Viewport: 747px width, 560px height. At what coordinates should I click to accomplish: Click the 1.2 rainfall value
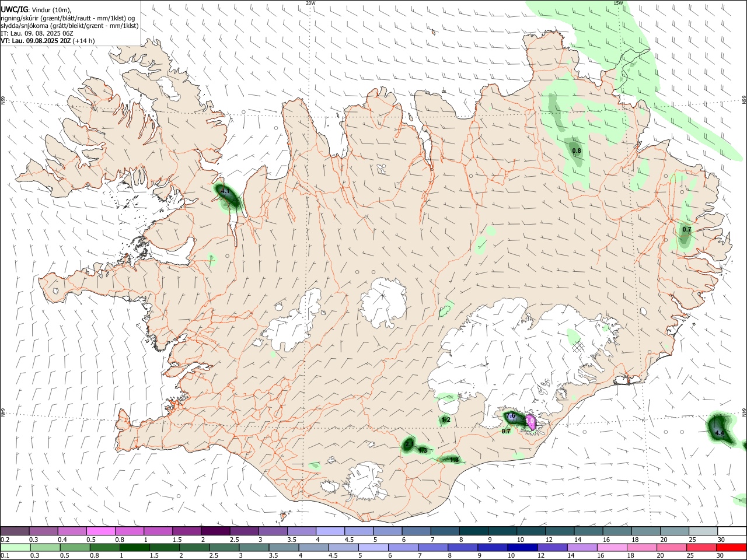[446, 419]
